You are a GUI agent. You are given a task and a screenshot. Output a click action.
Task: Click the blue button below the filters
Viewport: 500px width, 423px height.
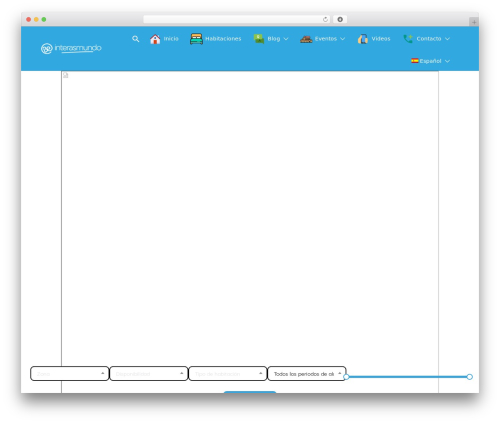250,392
